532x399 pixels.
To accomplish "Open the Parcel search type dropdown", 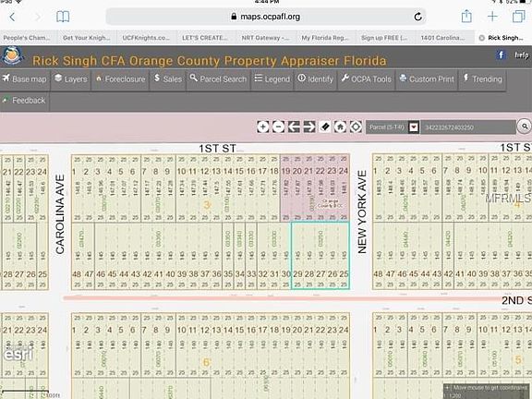I will pyautogui.click(x=414, y=127).
